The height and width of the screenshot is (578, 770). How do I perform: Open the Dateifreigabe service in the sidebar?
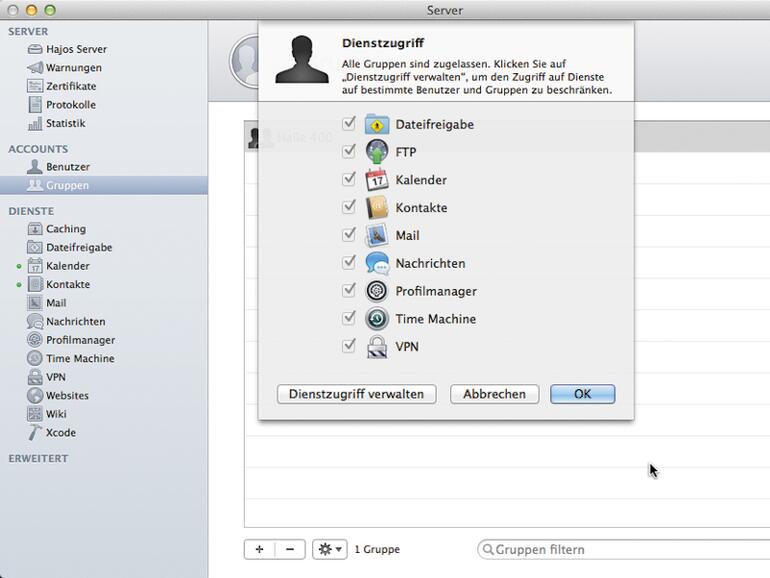(70, 248)
